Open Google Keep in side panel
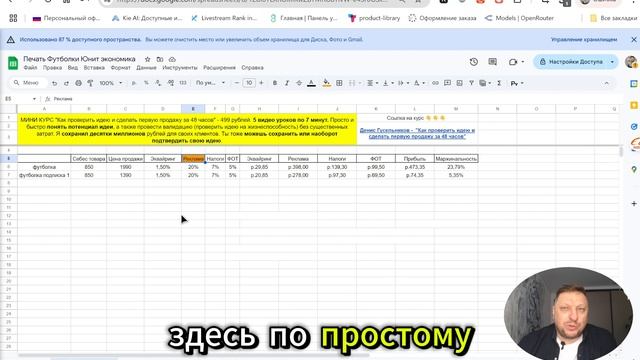The height and width of the screenshot is (360, 640). tap(633, 105)
